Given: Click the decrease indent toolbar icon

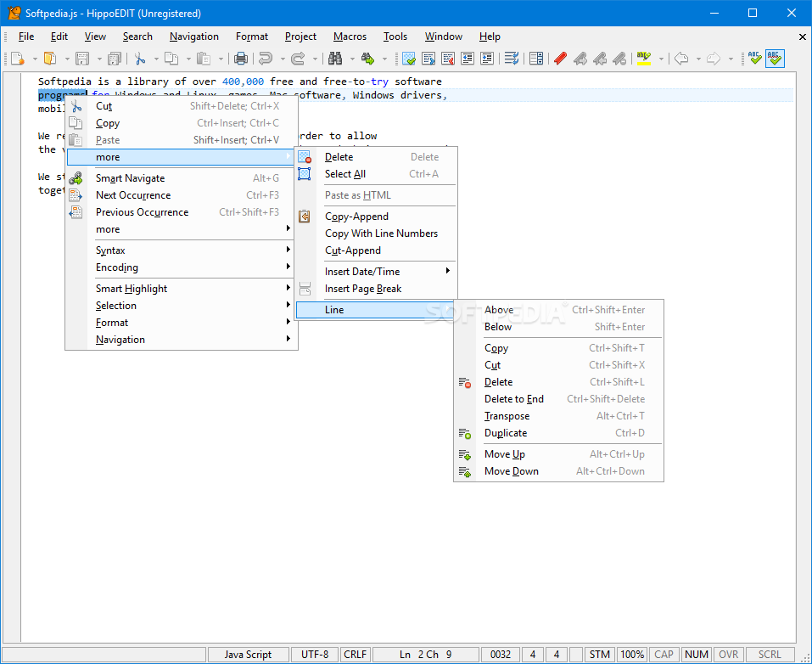Looking at the screenshot, I should pyautogui.click(x=468, y=59).
